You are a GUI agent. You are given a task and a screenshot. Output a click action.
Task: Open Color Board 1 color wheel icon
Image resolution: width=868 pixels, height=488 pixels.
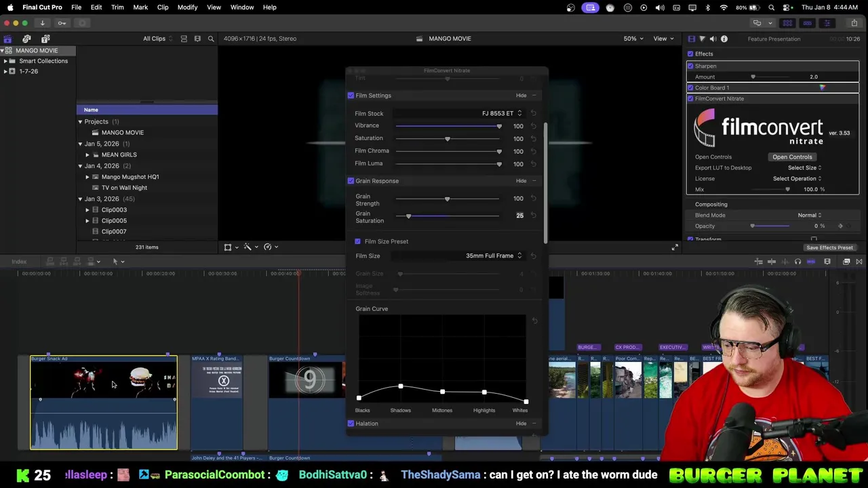(x=823, y=87)
